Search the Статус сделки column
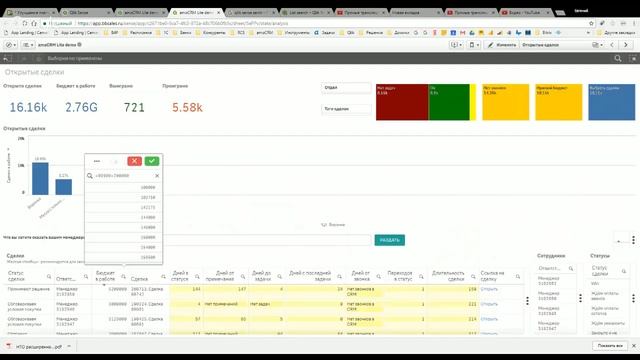Screen dimensions: 640x360 [49, 277]
